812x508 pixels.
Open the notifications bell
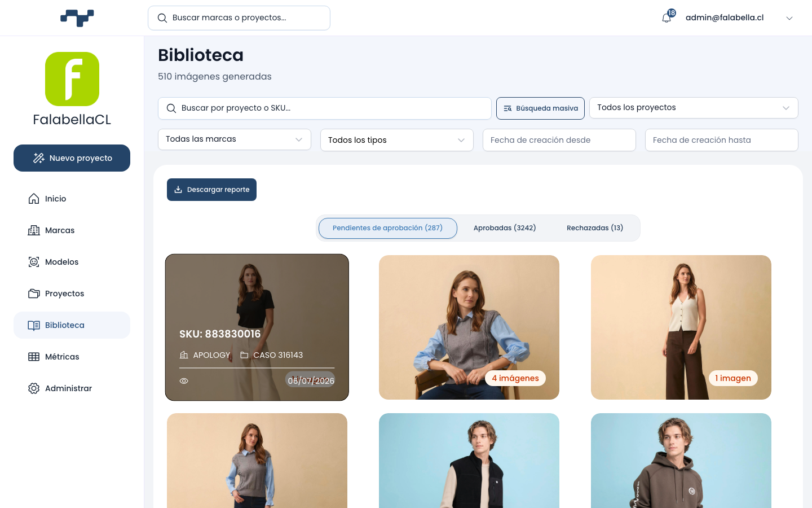[x=667, y=17]
